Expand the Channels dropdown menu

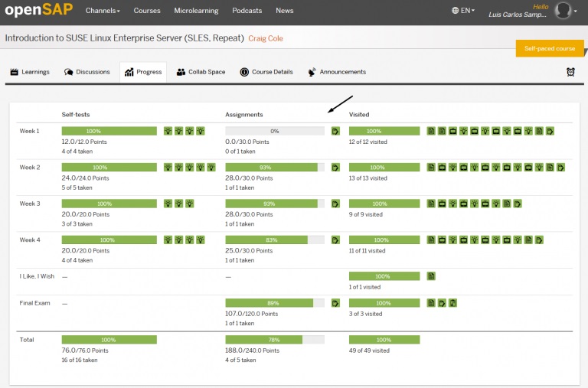(x=103, y=11)
